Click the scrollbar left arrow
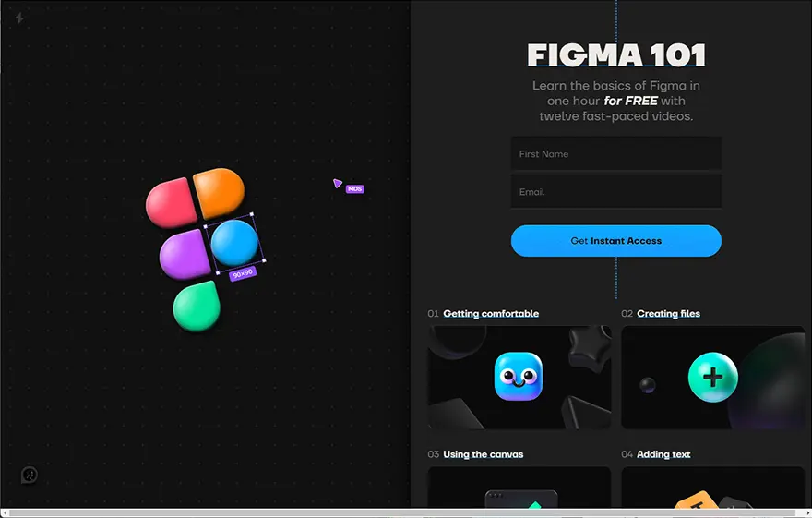This screenshot has height=518, width=812. (x=5, y=512)
